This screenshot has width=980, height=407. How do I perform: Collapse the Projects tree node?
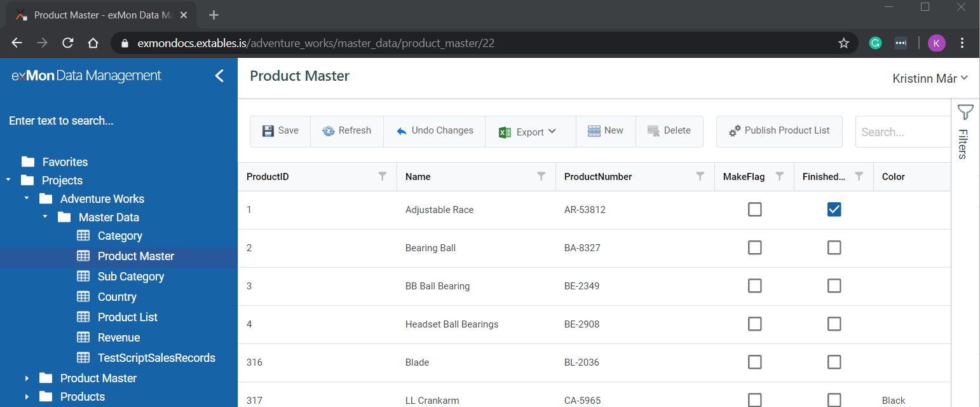click(8, 181)
